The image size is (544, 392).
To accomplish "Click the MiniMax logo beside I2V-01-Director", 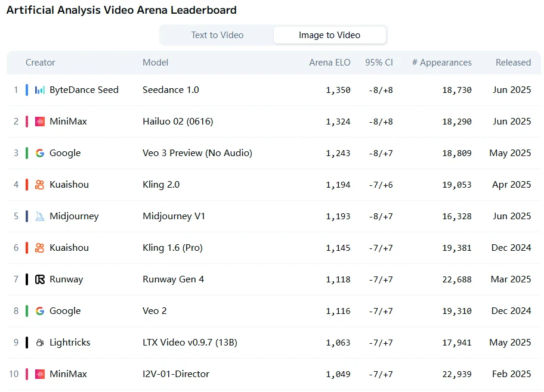I will tap(40, 374).
